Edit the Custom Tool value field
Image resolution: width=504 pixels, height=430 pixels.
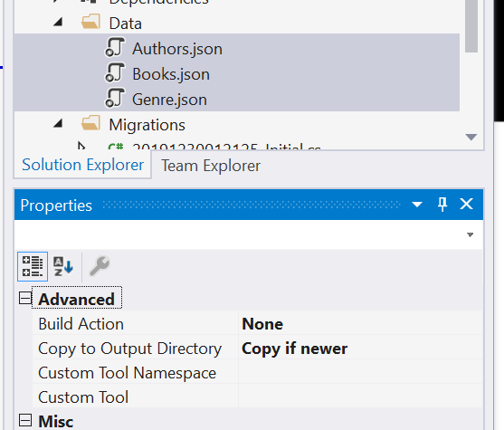pos(360,397)
